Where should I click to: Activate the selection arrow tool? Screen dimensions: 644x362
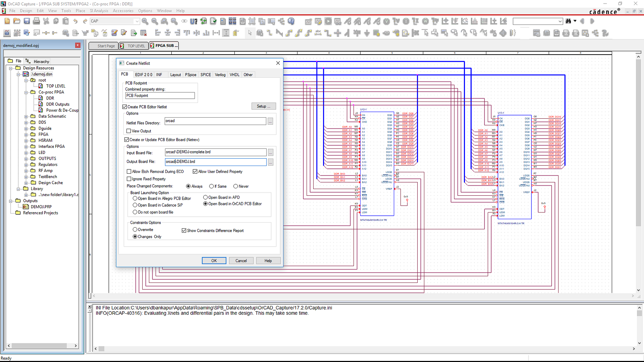(x=250, y=33)
